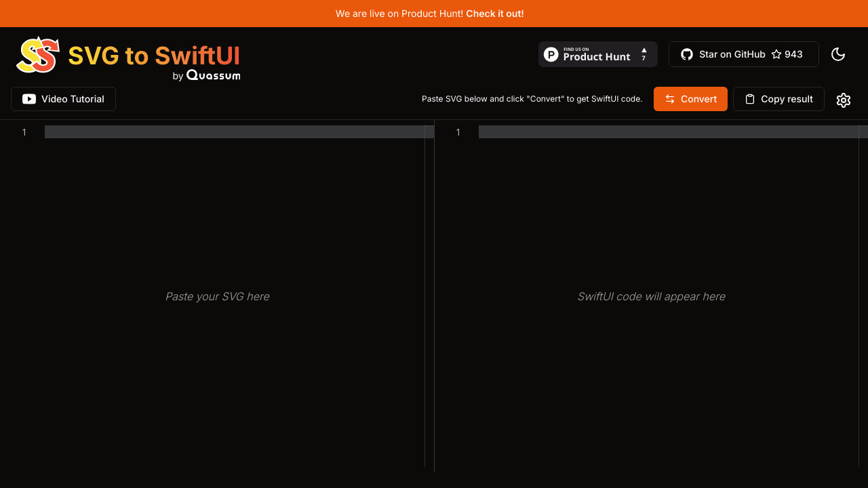Click the GitHub octocat icon

[687, 54]
